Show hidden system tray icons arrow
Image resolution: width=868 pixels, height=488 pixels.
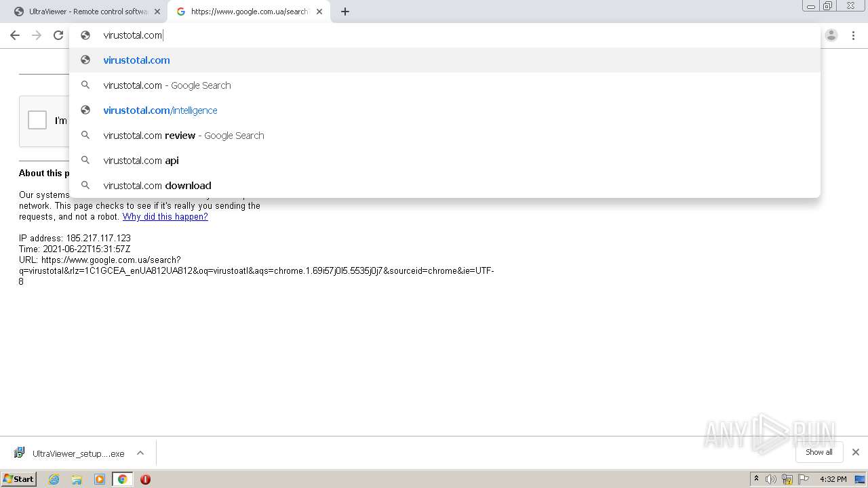pyautogui.click(x=756, y=479)
